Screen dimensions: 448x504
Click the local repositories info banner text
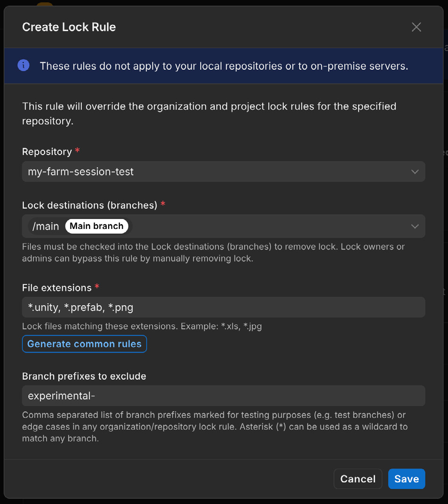224,66
